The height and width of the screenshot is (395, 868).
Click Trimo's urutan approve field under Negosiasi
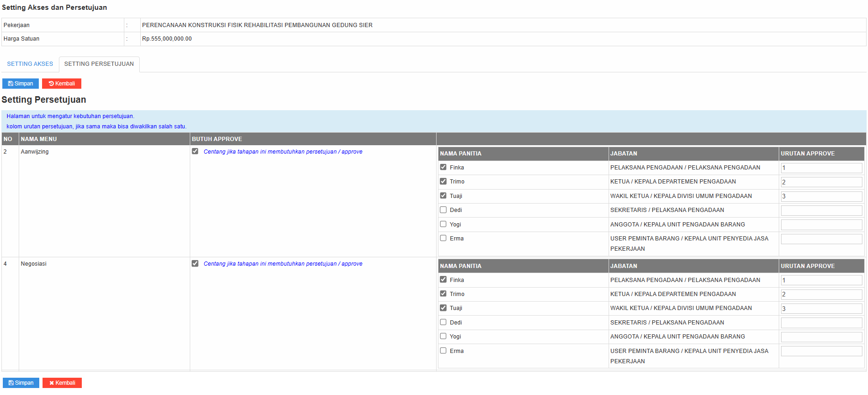coord(821,295)
